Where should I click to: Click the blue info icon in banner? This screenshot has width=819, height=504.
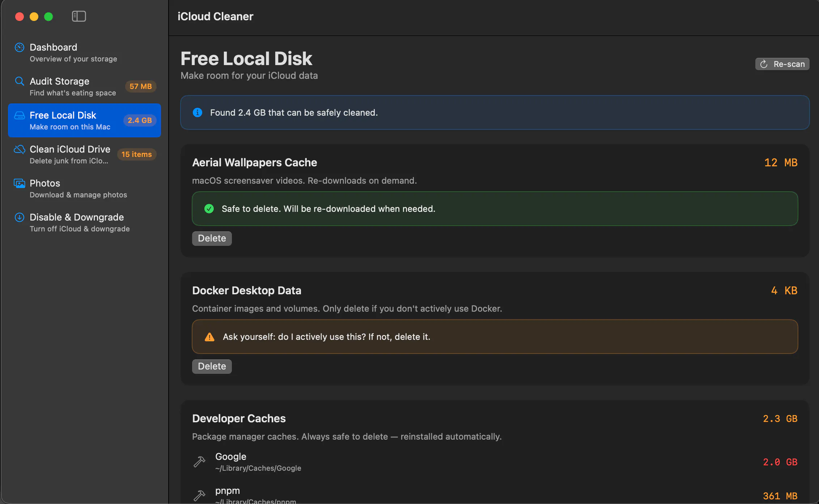(x=198, y=112)
